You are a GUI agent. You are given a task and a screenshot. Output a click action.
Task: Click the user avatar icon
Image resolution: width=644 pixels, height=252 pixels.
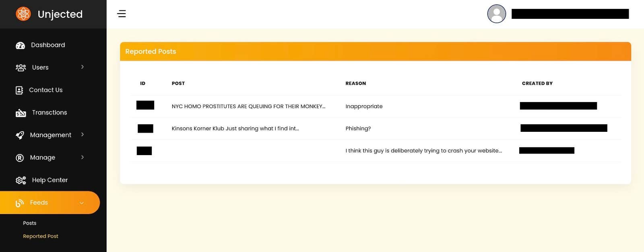tap(496, 14)
